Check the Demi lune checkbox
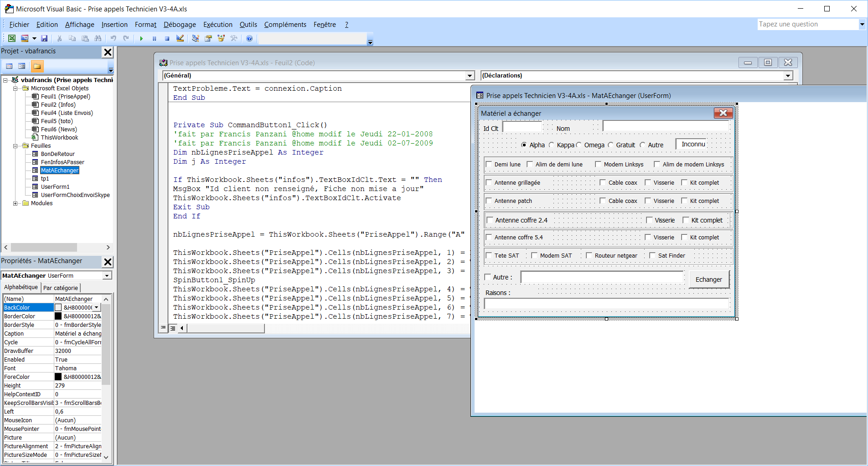This screenshot has width=868, height=466. point(489,164)
